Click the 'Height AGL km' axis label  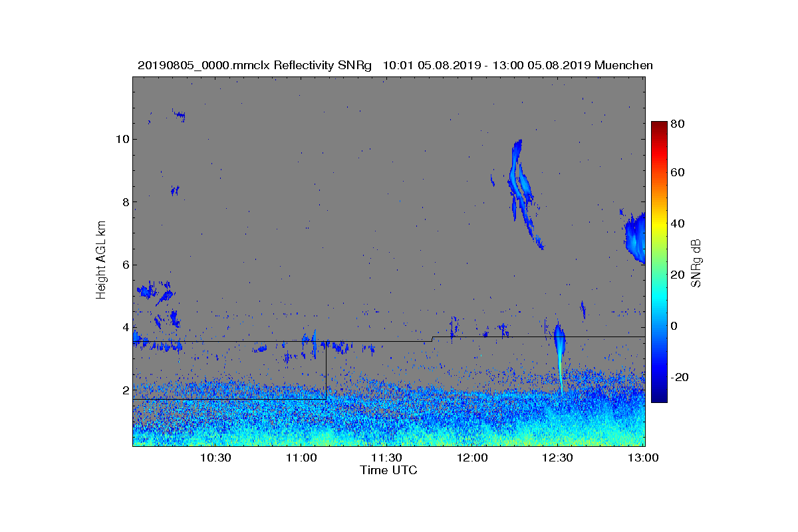pos(101,261)
